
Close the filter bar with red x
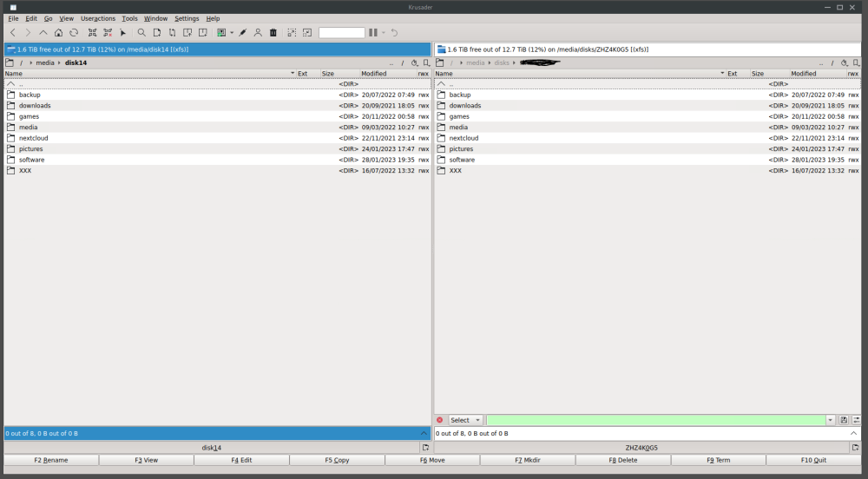440,420
